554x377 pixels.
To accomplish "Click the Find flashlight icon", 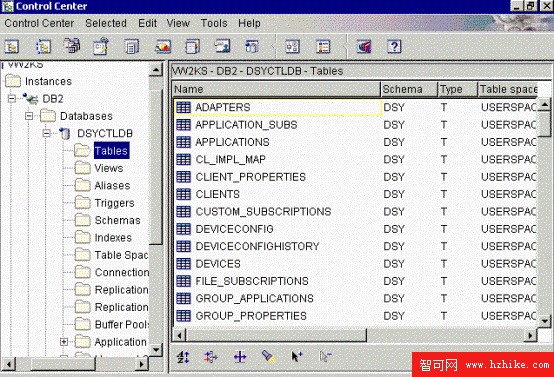I will coord(269,357).
